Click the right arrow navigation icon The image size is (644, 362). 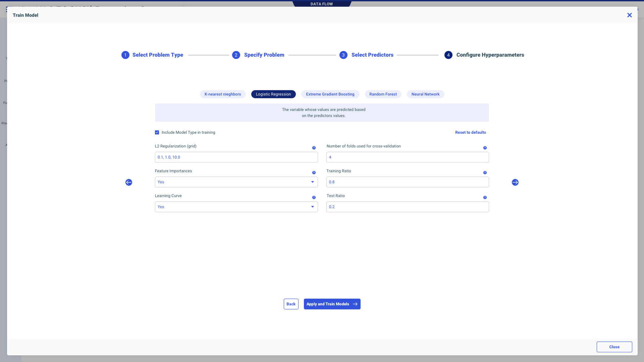[x=515, y=182]
